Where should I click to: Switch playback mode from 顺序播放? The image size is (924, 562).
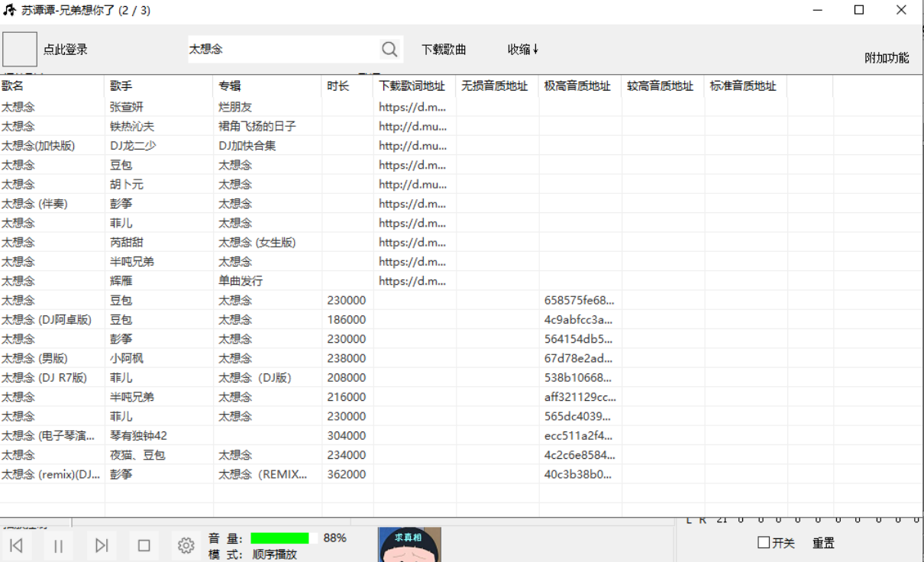274,554
